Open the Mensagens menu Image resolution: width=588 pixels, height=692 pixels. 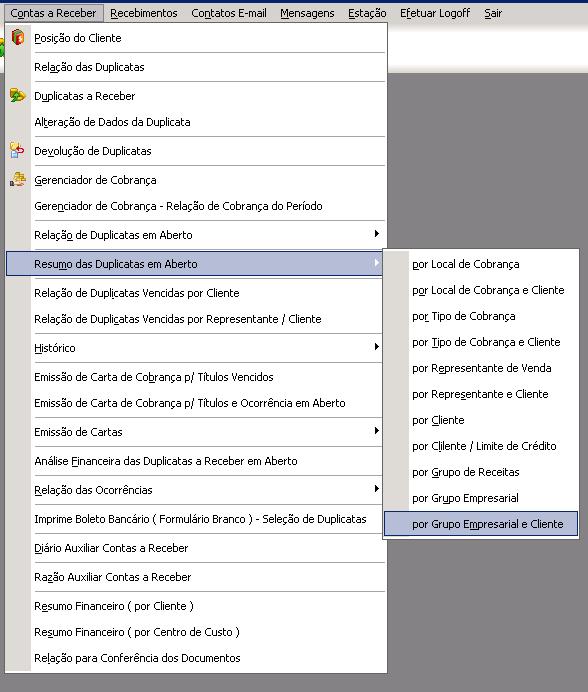(307, 13)
